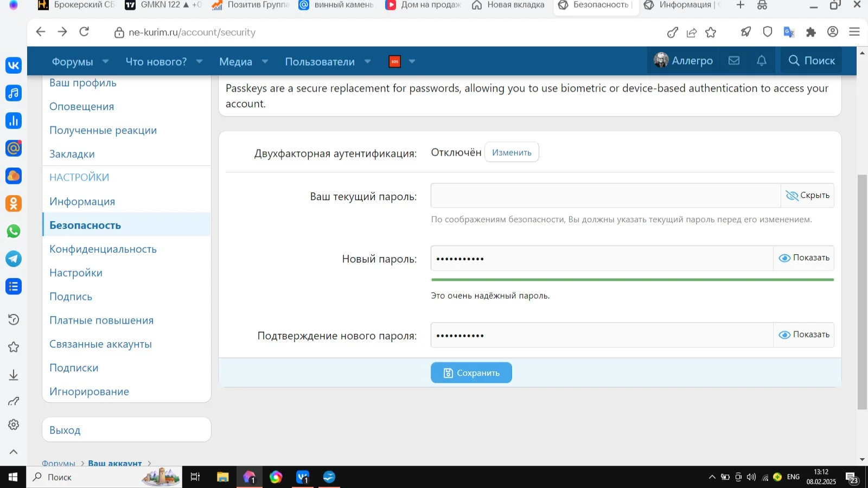Open the Google Translate icon in toolbar
This screenshot has width=868, height=488.
click(789, 32)
